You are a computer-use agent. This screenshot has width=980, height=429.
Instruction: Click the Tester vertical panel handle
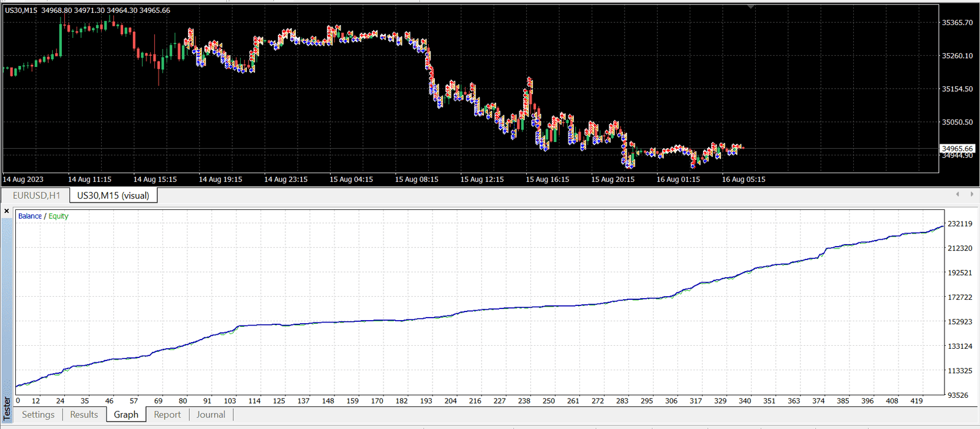coord(7,408)
